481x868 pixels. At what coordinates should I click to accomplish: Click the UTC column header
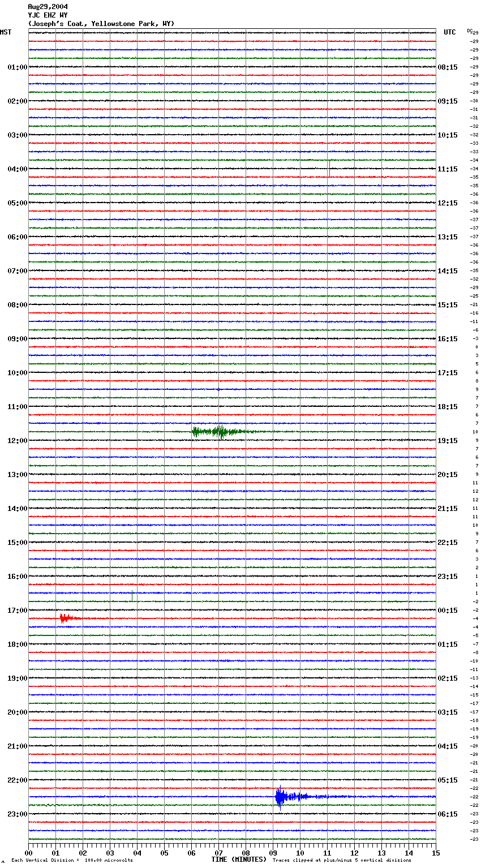click(449, 32)
